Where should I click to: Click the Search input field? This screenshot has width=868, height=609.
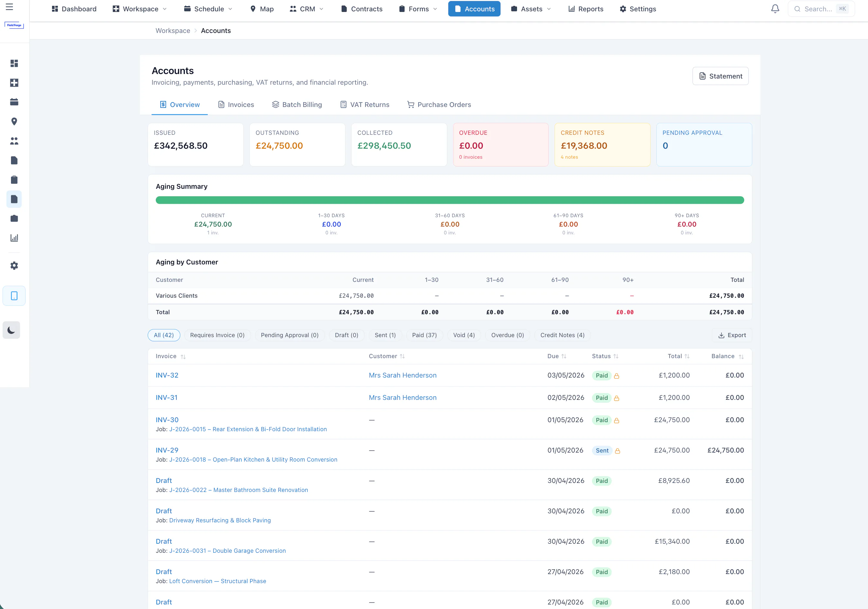821,9
